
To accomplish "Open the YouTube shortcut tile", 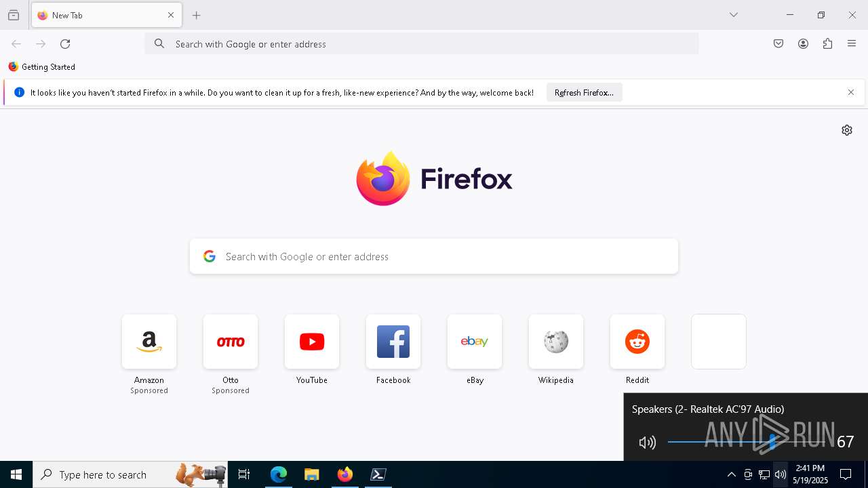I will coord(312,342).
